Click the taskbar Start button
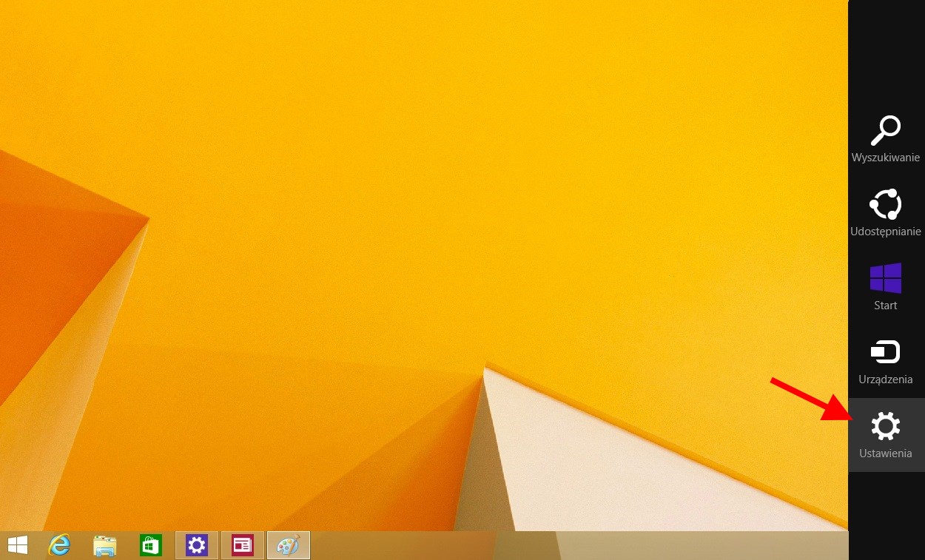This screenshot has width=925, height=560. point(18,546)
